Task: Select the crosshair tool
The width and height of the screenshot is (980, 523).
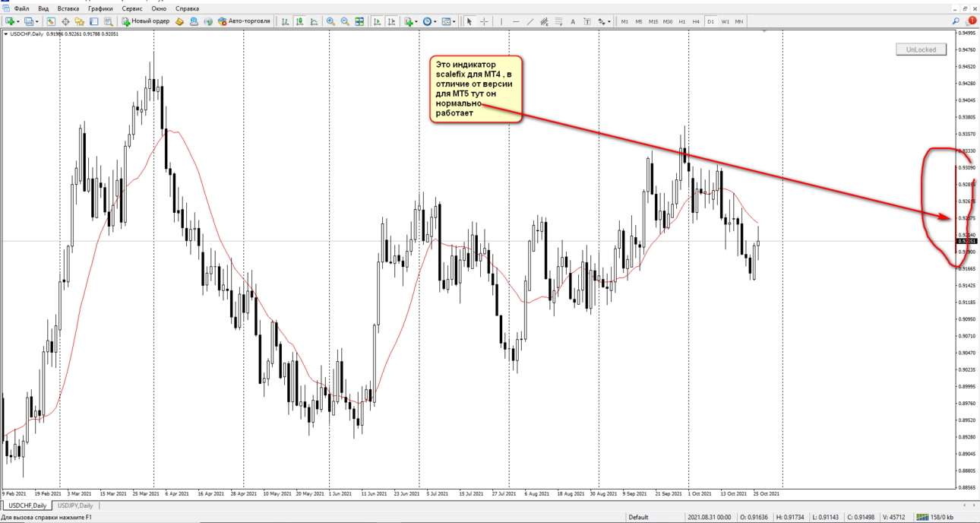Action: click(x=484, y=21)
